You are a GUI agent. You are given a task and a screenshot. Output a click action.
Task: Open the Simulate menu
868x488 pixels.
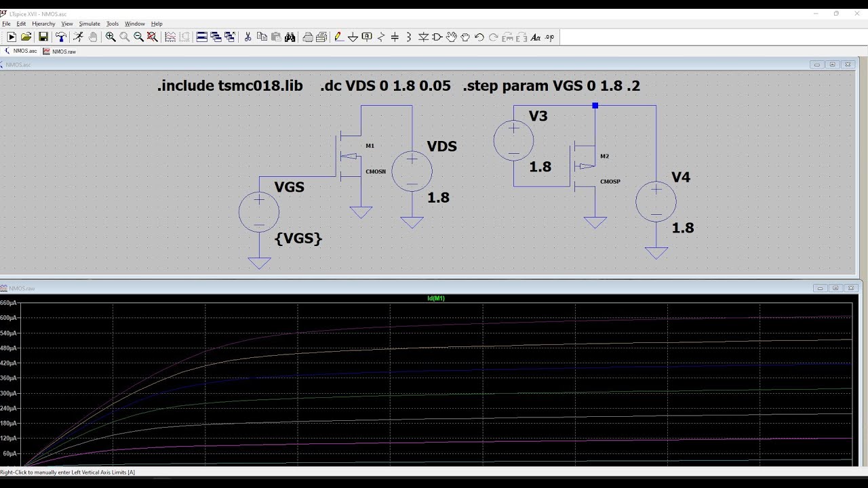coord(90,24)
